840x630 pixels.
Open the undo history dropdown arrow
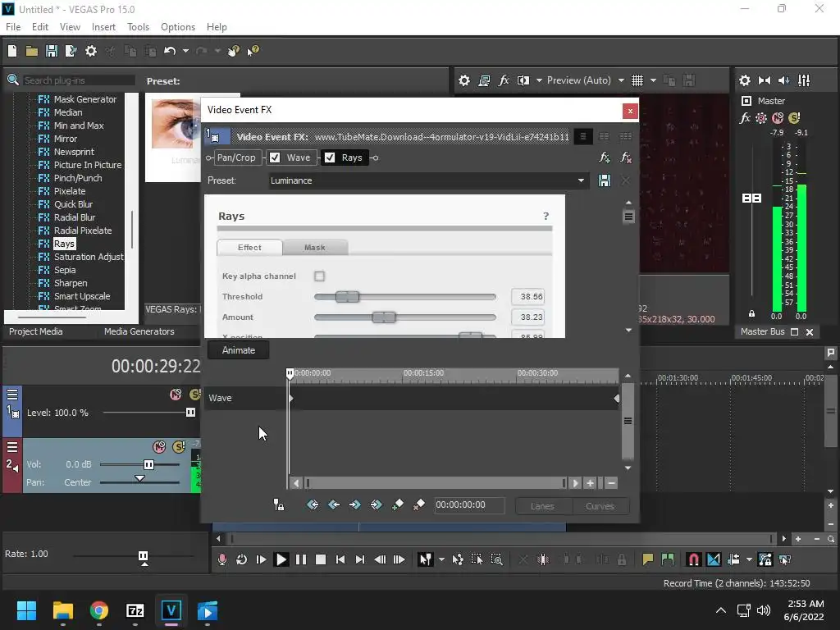(x=185, y=51)
